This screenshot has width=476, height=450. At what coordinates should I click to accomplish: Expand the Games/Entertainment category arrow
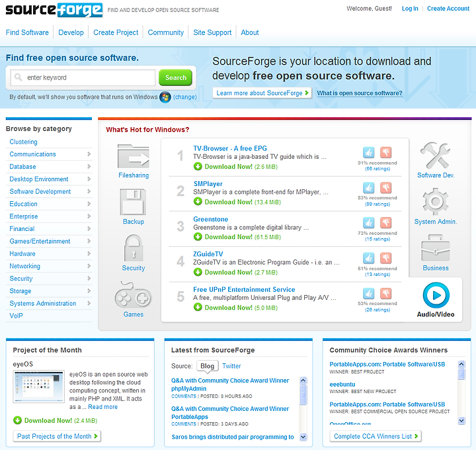pyautogui.click(x=89, y=242)
